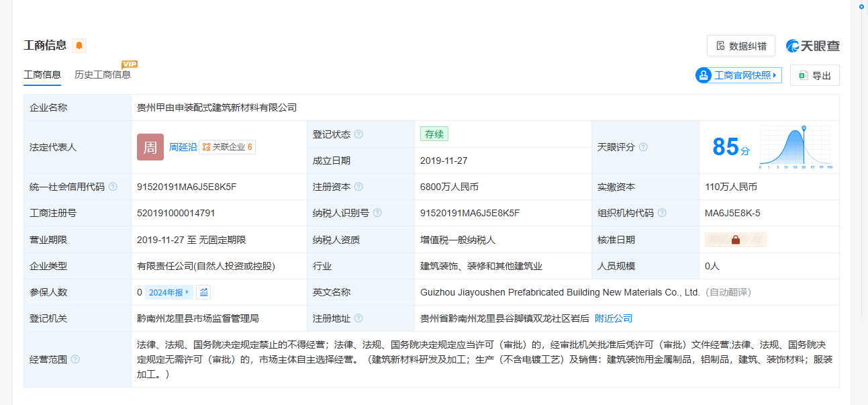Click the orange bell alert icon
This screenshot has height=405, width=868.
coord(79,46)
